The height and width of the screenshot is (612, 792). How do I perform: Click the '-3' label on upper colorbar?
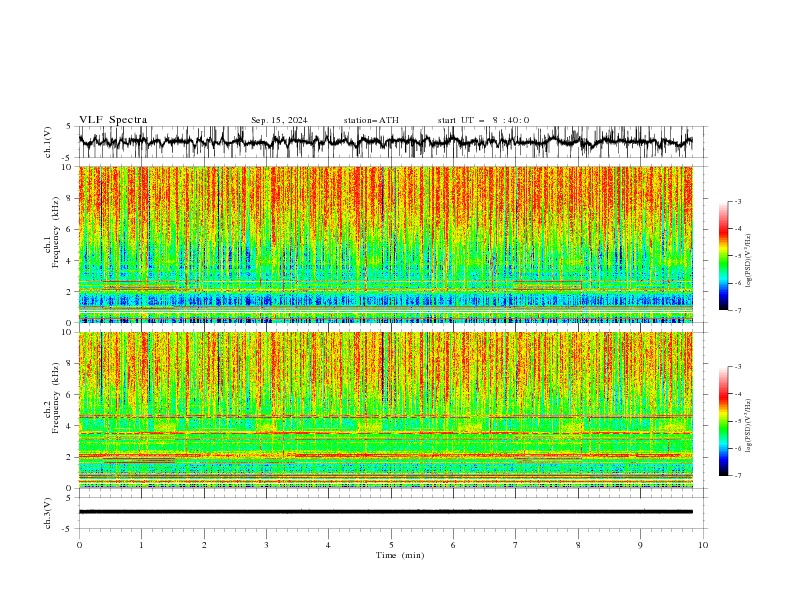737,201
